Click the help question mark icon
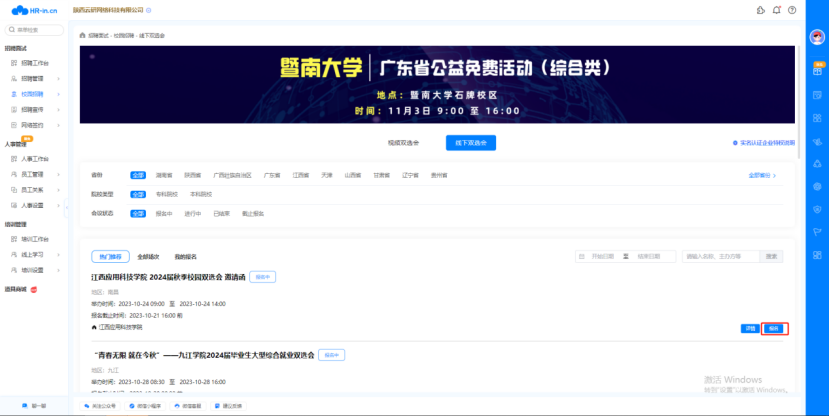The width and height of the screenshot is (830, 417). click(x=792, y=11)
